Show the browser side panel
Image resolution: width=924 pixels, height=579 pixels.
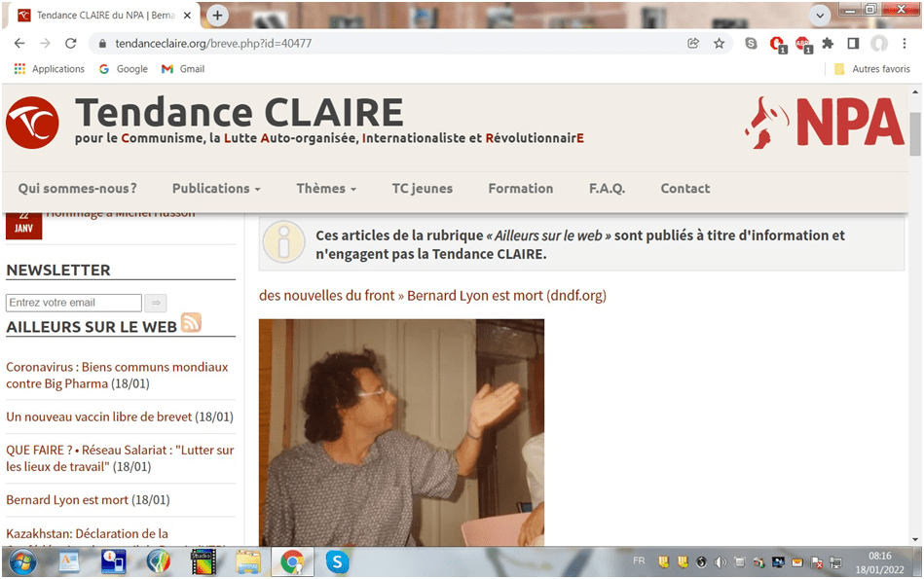(x=853, y=43)
